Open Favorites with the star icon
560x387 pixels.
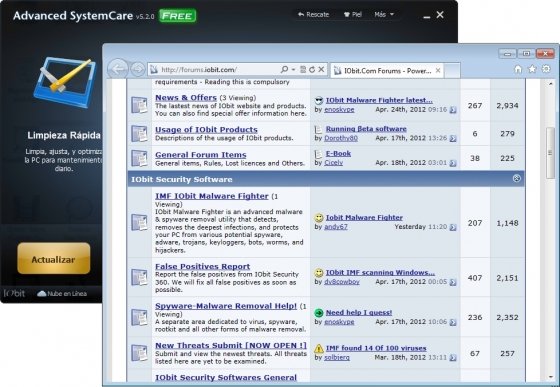tap(532, 69)
